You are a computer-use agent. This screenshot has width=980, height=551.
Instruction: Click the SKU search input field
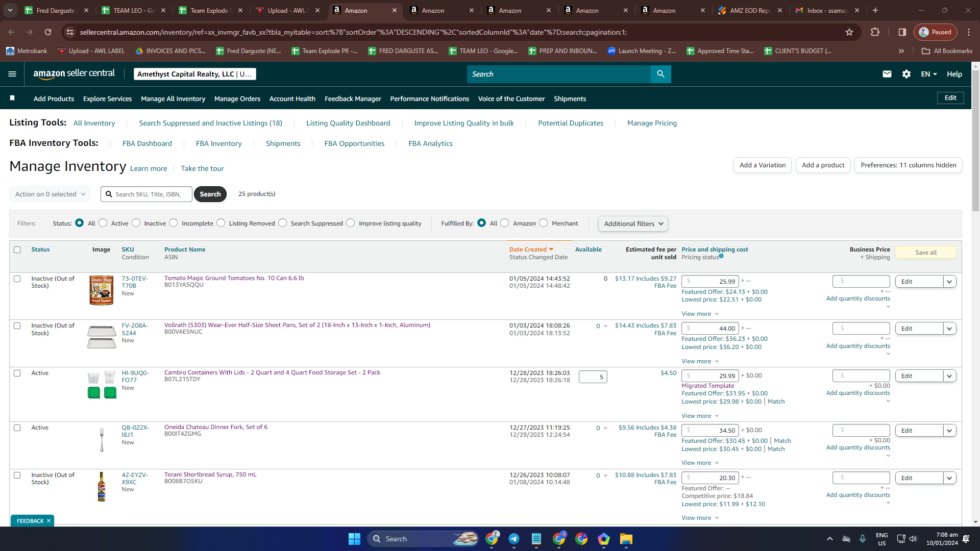(146, 194)
